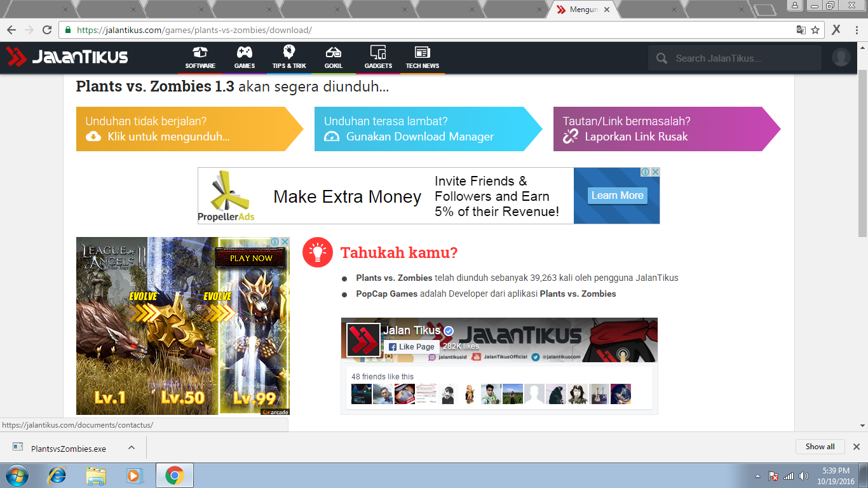Viewport: 868px width, 488px height.
Task: Open Windows Explorer from taskbar
Action: point(97,475)
